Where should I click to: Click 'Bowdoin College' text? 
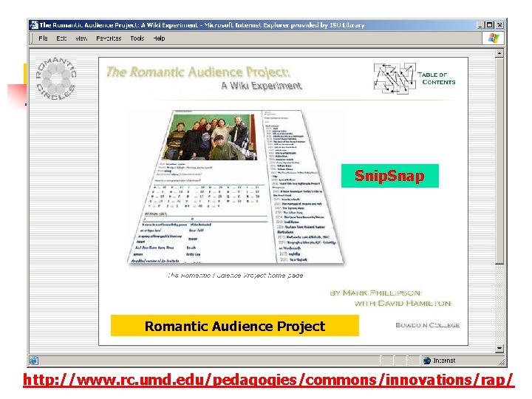(x=428, y=325)
